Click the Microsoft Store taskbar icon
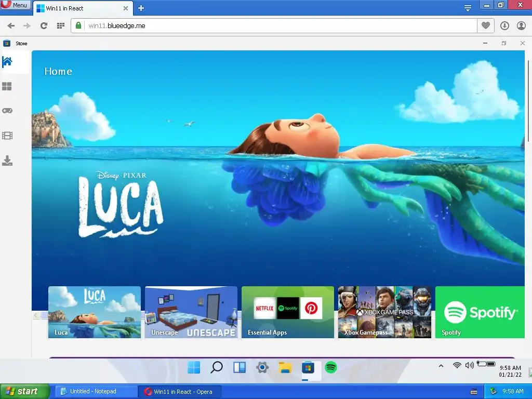 click(x=308, y=367)
